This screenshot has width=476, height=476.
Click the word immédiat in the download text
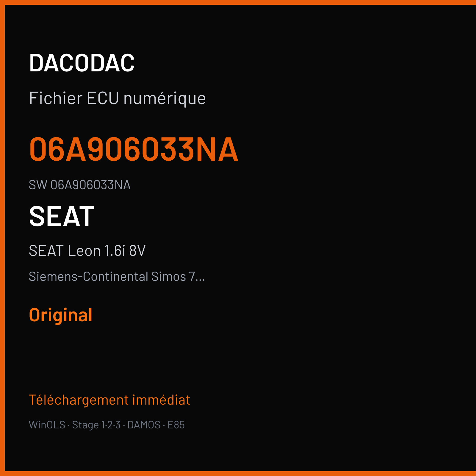coord(161,400)
